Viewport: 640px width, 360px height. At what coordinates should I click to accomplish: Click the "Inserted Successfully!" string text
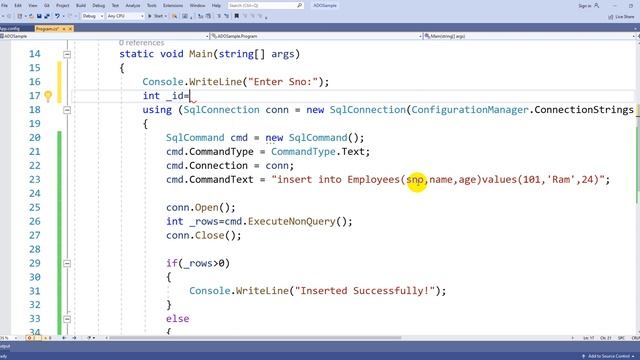tap(364, 291)
